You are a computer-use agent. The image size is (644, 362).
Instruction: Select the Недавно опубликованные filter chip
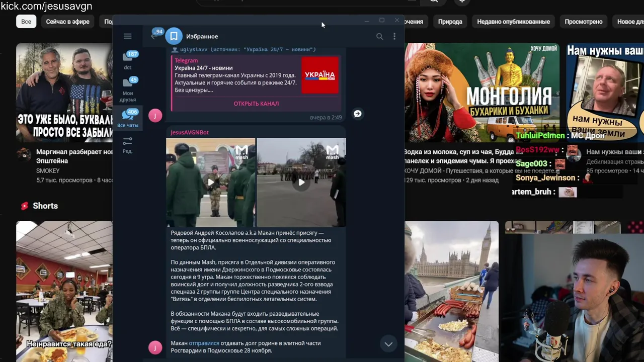pyautogui.click(x=513, y=22)
